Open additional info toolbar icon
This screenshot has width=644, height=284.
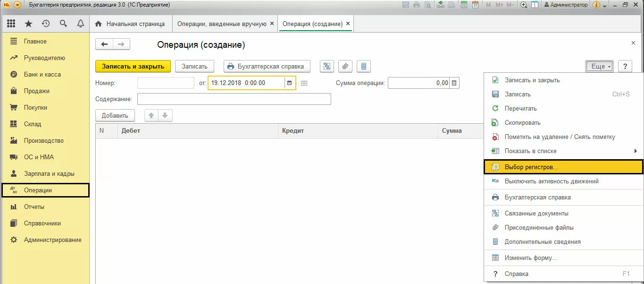click(363, 66)
